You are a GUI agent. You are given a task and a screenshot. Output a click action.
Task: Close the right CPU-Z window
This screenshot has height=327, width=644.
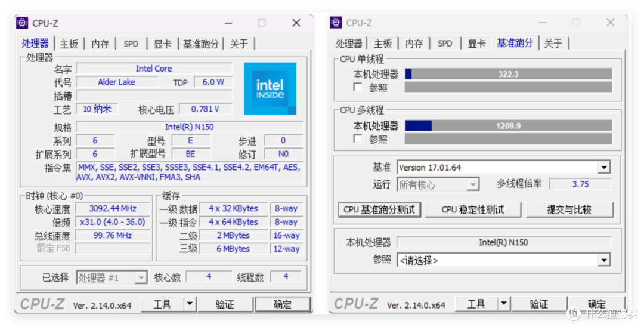click(x=611, y=23)
